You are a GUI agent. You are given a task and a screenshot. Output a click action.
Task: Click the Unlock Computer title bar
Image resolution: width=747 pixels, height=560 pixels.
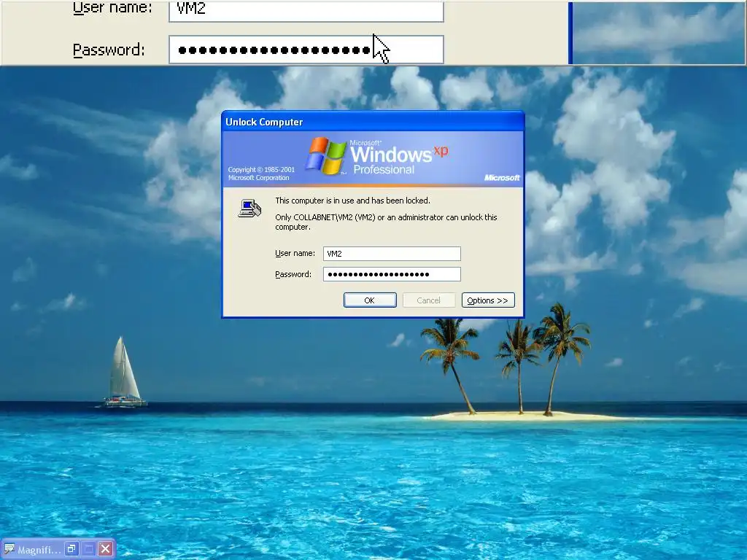(x=373, y=122)
